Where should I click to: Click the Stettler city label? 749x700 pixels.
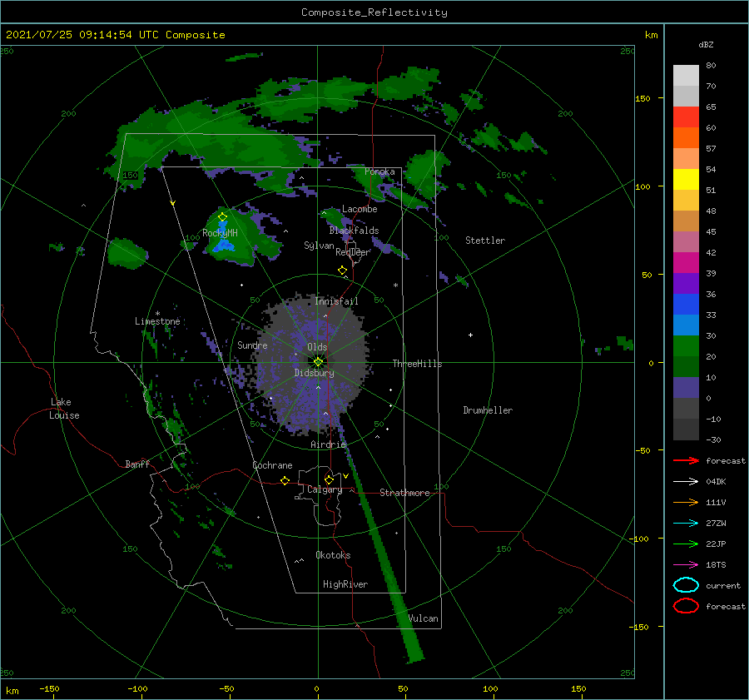[485, 241]
